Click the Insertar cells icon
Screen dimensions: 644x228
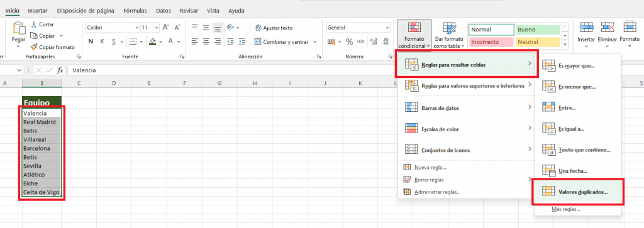[x=586, y=28]
